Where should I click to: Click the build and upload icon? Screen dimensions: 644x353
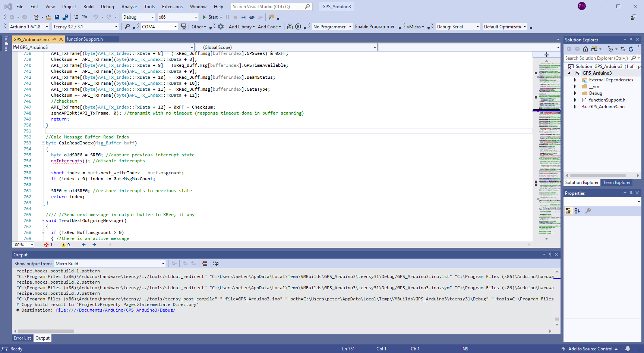(290, 26)
